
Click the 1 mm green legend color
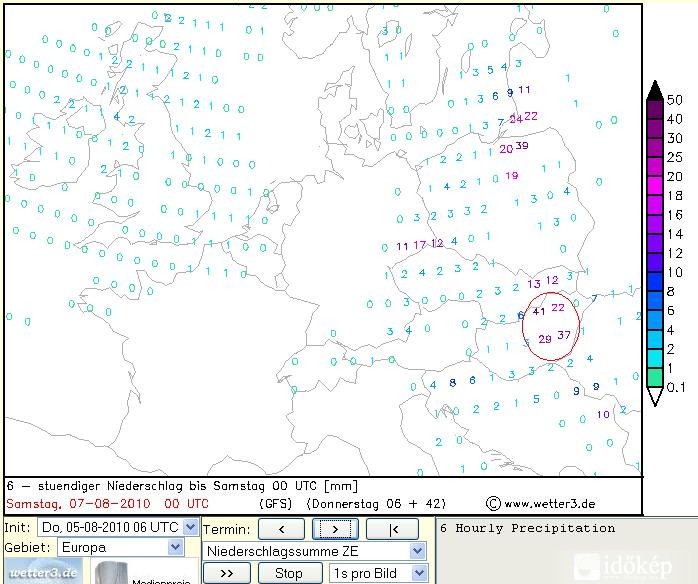654,377
